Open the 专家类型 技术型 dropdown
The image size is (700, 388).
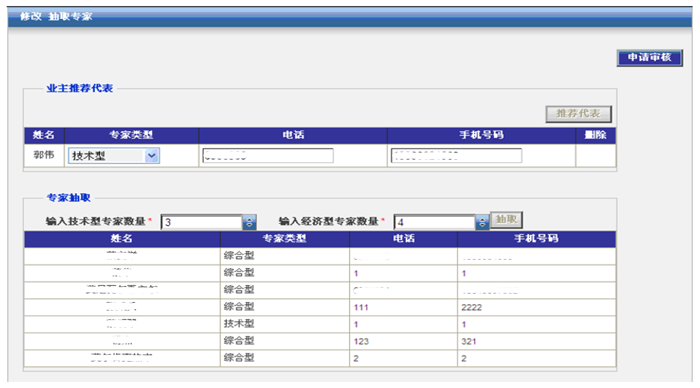pyautogui.click(x=114, y=156)
